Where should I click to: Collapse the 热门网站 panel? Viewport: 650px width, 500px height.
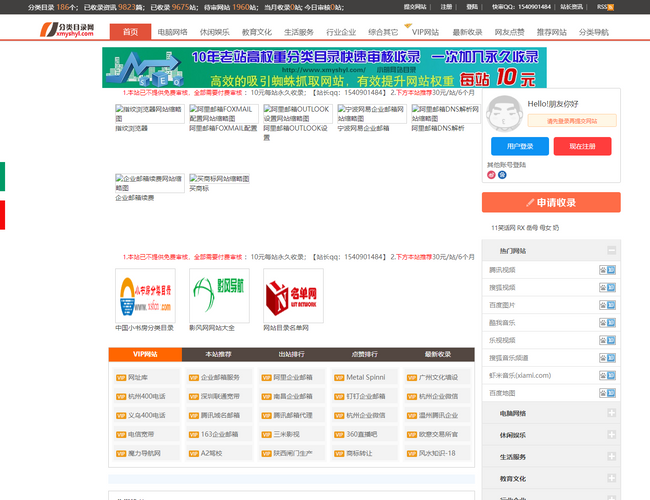(x=610, y=250)
